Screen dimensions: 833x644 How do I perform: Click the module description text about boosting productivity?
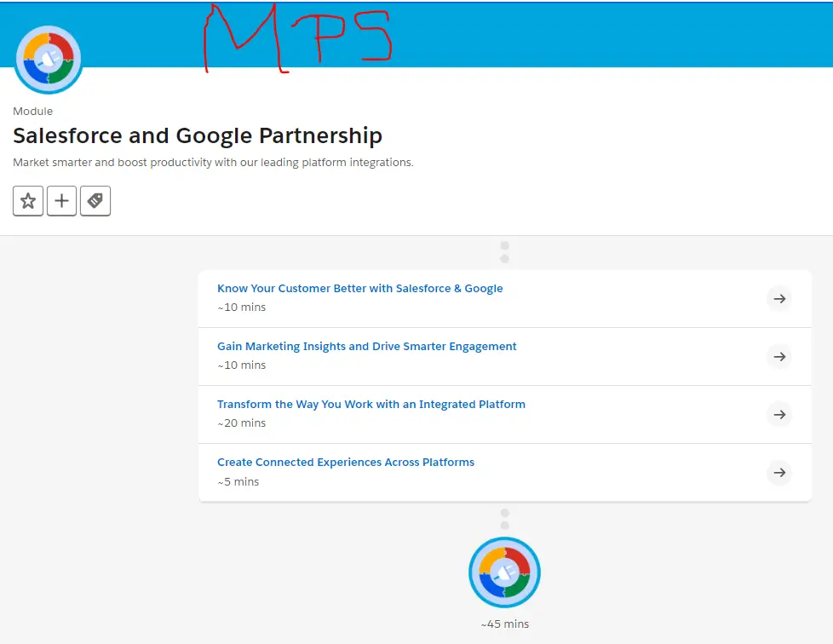pyautogui.click(x=213, y=162)
